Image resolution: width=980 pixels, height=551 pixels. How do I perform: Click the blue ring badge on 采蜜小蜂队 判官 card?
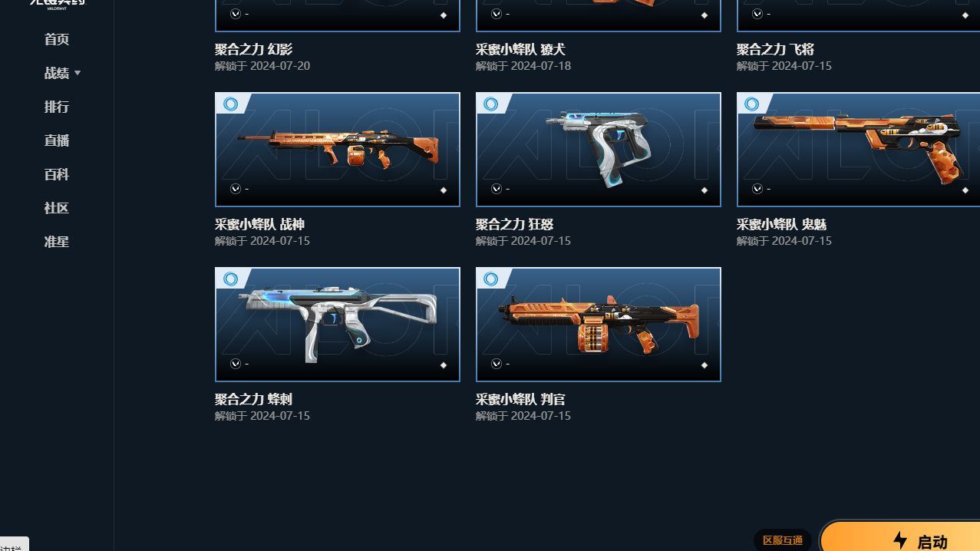[491, 279]
